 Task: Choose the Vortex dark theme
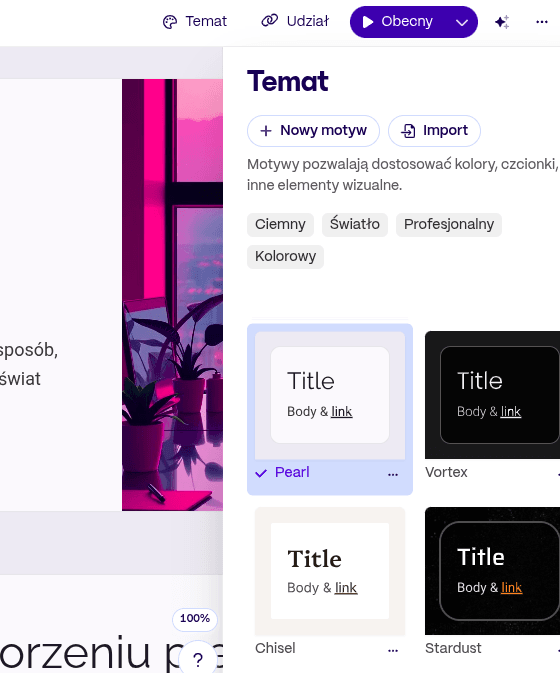point(492,395)
